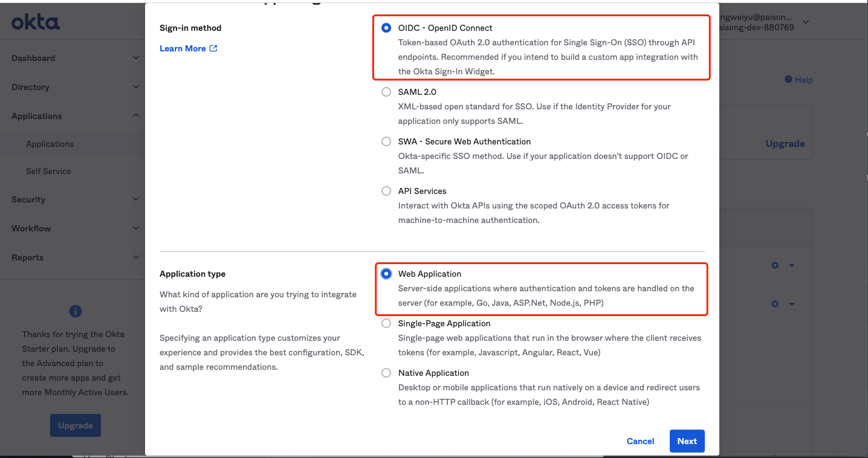The width and height of the screenshot is (868, 458).
Task: Expand the Security sidebar chevron
Action: [x=136, y=199]
